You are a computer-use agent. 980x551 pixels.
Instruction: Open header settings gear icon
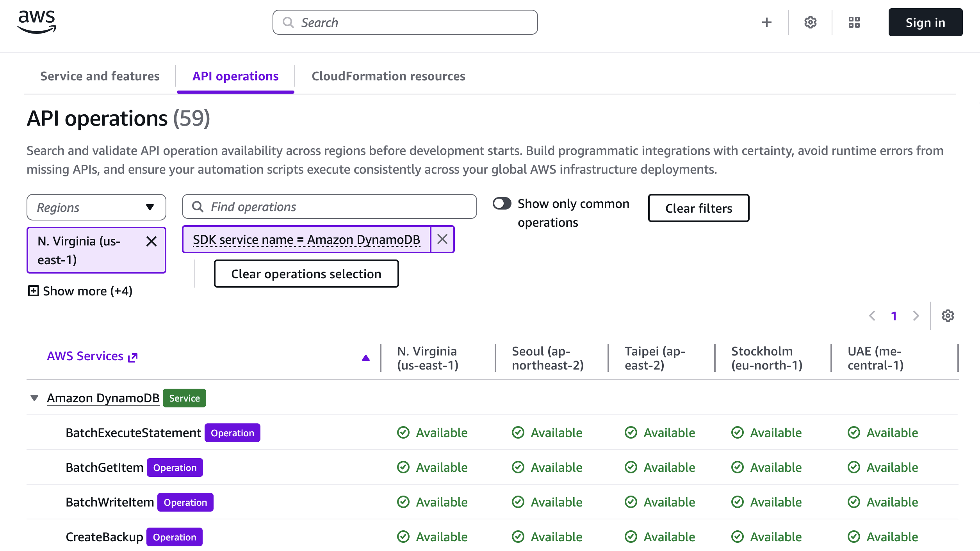[810, 22]
